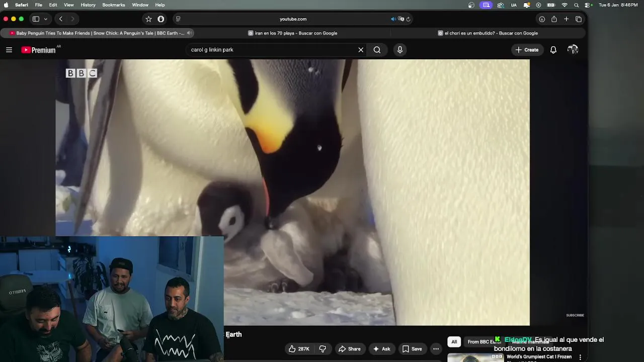Click the penguin video player

tap(292, 193)
